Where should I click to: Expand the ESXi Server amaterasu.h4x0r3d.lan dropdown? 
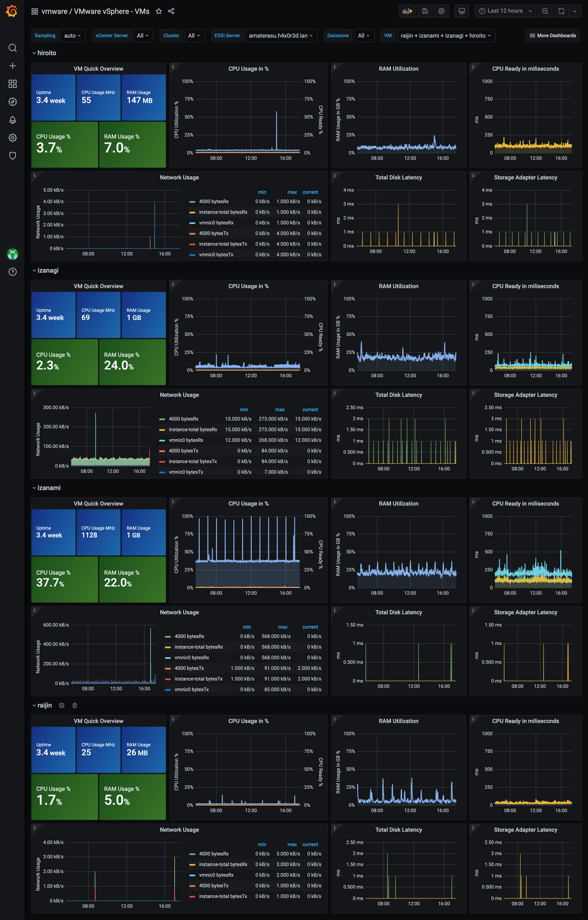(281, 36)
